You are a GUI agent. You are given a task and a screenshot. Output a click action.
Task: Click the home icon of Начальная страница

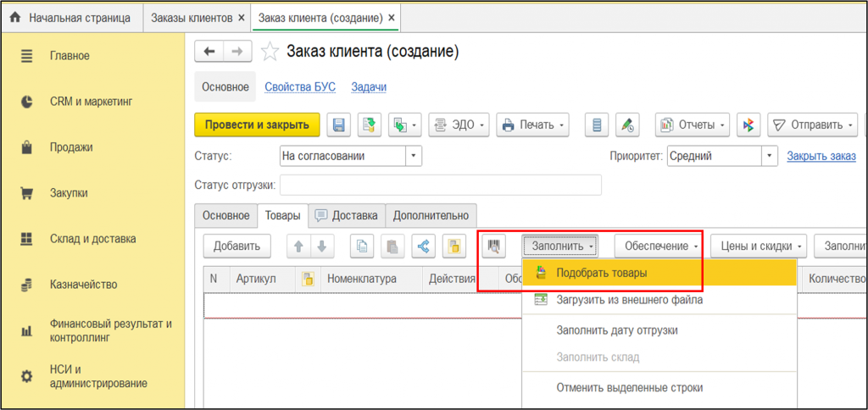[x=14, y=17]
